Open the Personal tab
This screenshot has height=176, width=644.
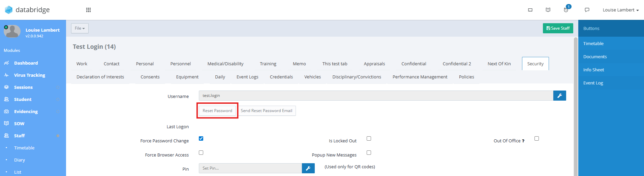click(x=145, y=64)
